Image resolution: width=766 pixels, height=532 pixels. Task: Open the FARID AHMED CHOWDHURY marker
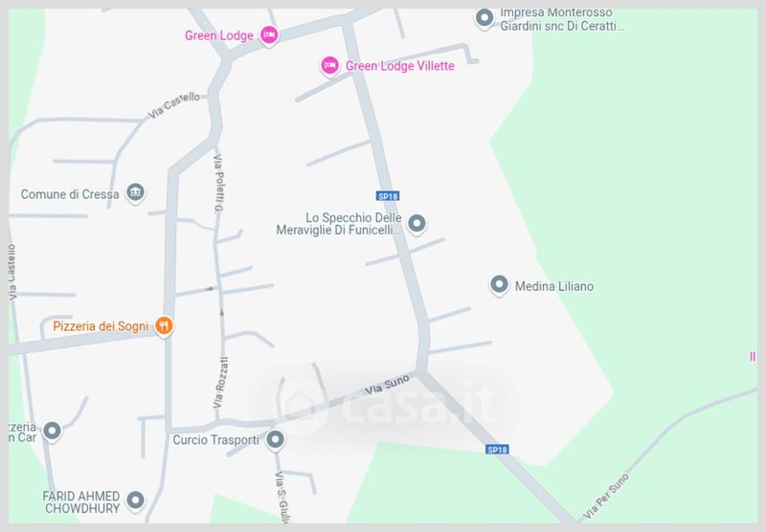[135, 500]
